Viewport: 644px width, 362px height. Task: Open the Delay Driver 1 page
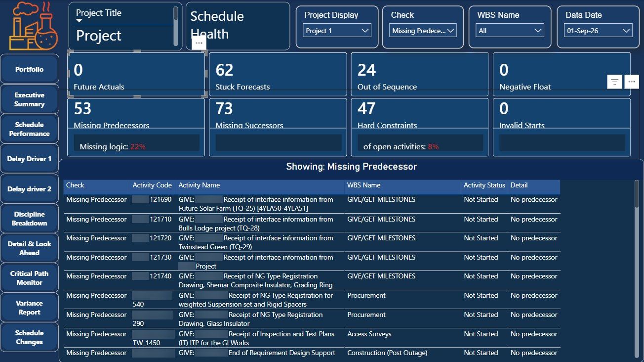click(30, 159)
